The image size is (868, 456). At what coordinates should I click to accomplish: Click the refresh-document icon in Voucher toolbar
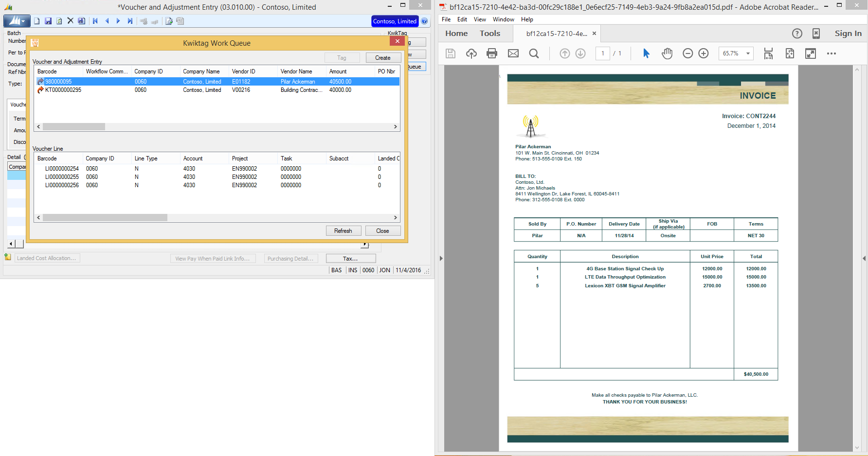[x=59, y=21]
